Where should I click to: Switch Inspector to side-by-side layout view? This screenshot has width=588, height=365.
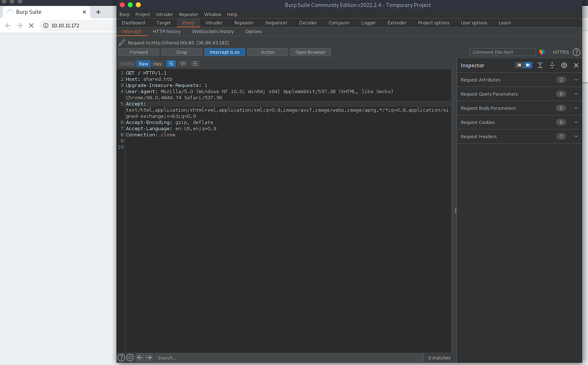tap(527, 65)
